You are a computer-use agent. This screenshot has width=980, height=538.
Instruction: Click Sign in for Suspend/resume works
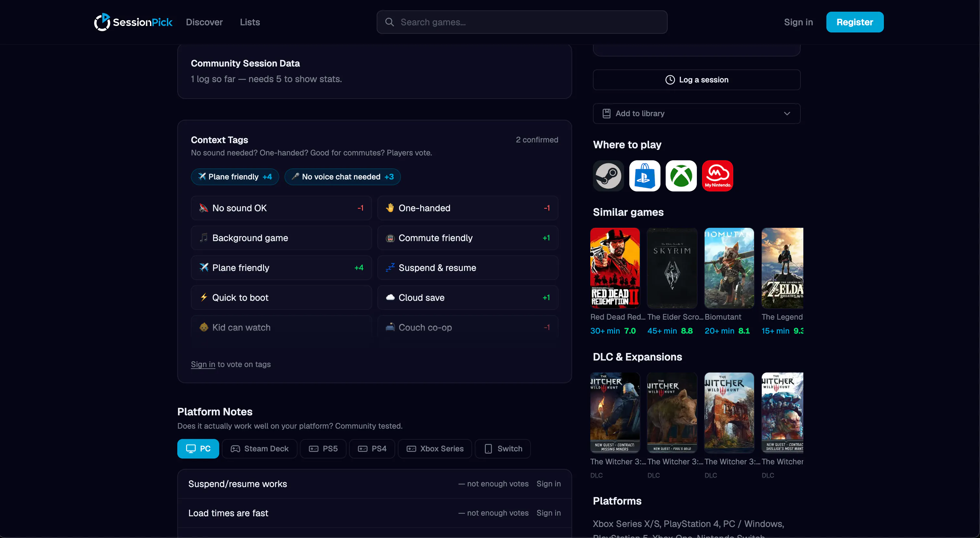tap(548, 483)
